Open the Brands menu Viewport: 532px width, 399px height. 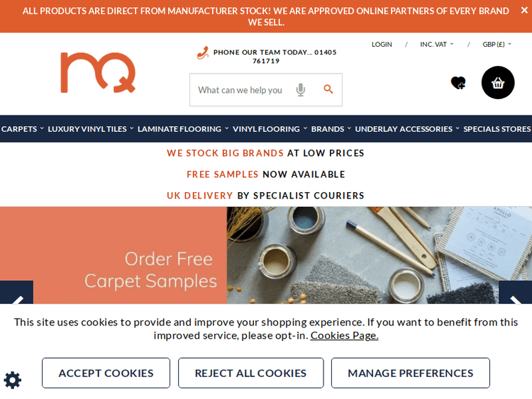coord(331,129)
